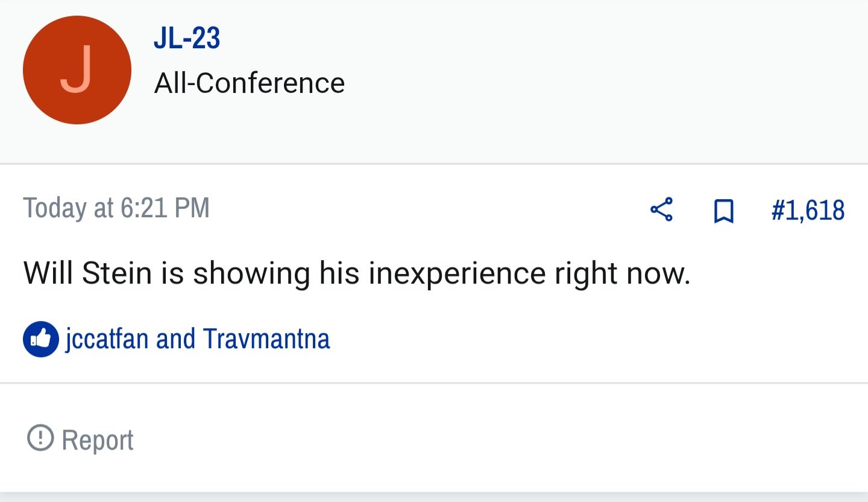Open the orange J avatar profile
The height and width of the screenshot is (502, 868).
[x=77, y=70]
